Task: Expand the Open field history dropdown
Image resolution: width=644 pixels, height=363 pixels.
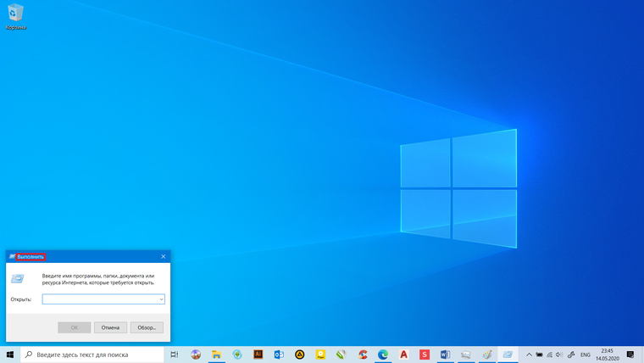Action: pyautogui.click(x=161, y=299)
